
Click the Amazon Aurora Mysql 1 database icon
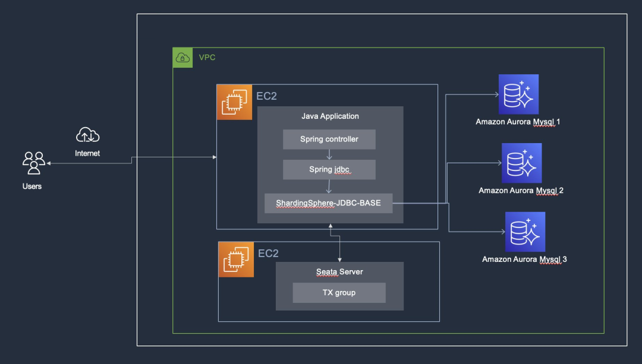point(518,94)
